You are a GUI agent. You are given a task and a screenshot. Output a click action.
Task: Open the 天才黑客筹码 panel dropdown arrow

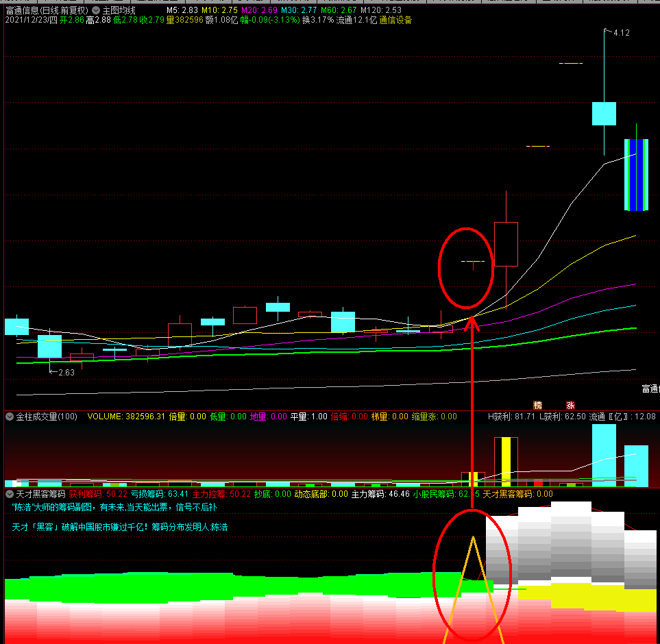pyautogui.click(x=10, y=494)
